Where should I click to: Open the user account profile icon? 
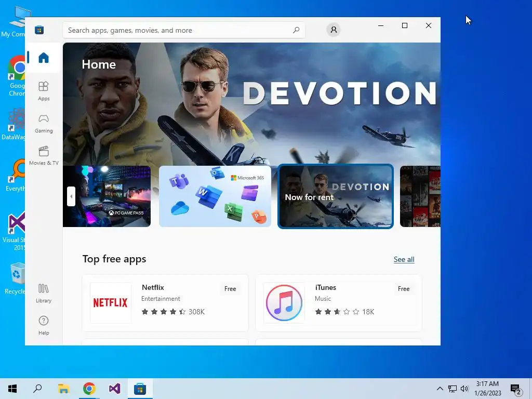point(334,30)
